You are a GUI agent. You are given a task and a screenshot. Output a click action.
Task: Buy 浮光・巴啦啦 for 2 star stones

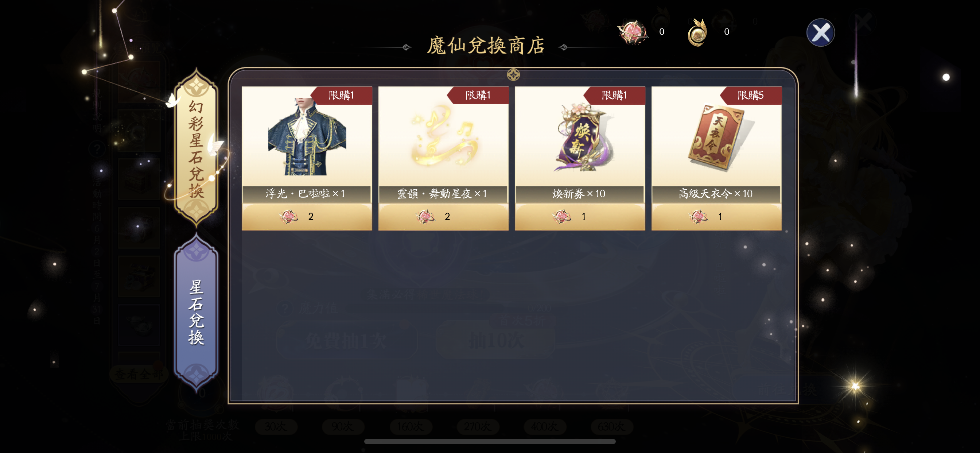[307, 217]
